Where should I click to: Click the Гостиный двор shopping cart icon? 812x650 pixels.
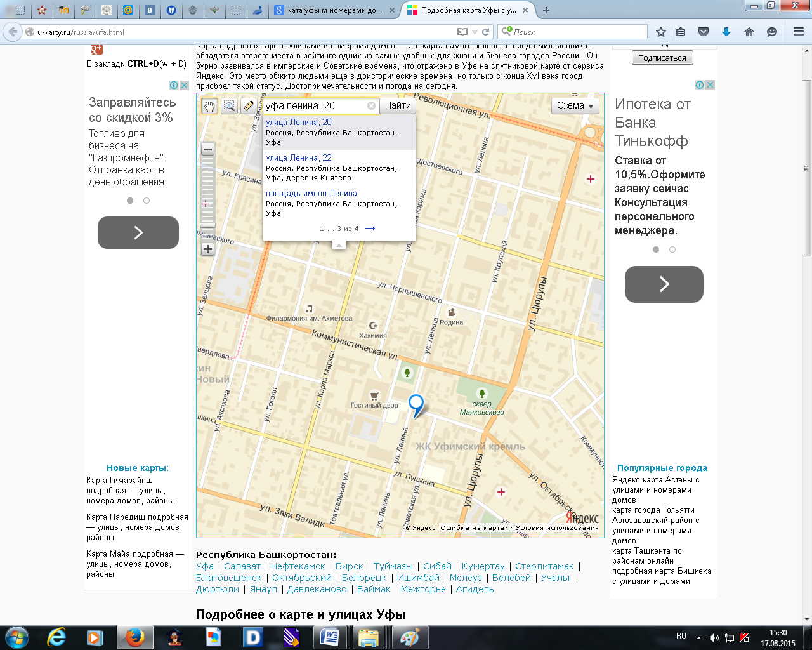374,394
